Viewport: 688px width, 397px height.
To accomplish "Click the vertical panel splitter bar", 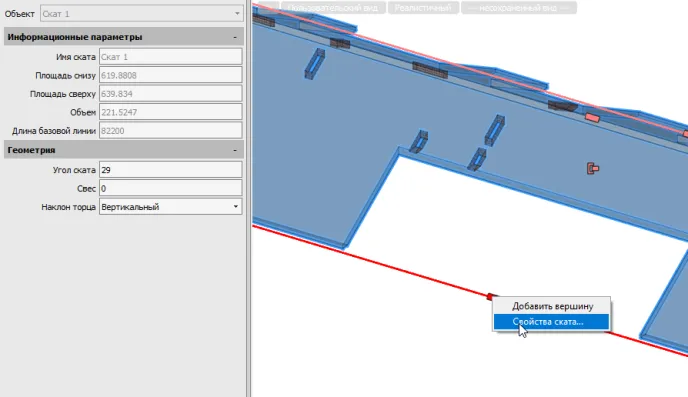I will [x=249, y=198].
